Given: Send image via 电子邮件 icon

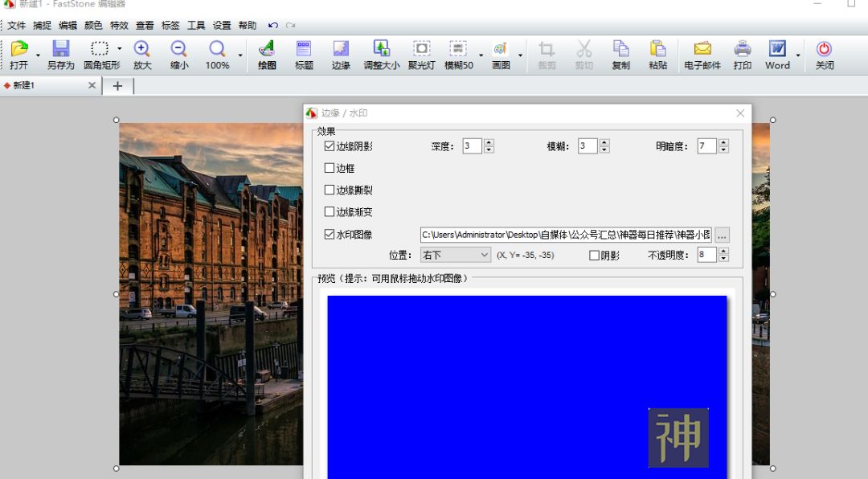Looking at the screenshot, I should coord(702,55).
